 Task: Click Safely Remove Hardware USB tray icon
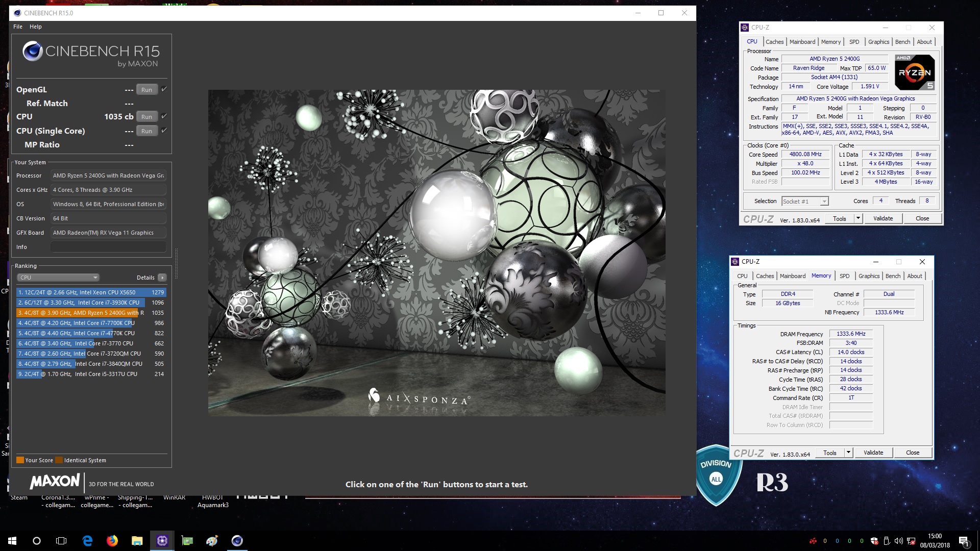tap(887, 541)
